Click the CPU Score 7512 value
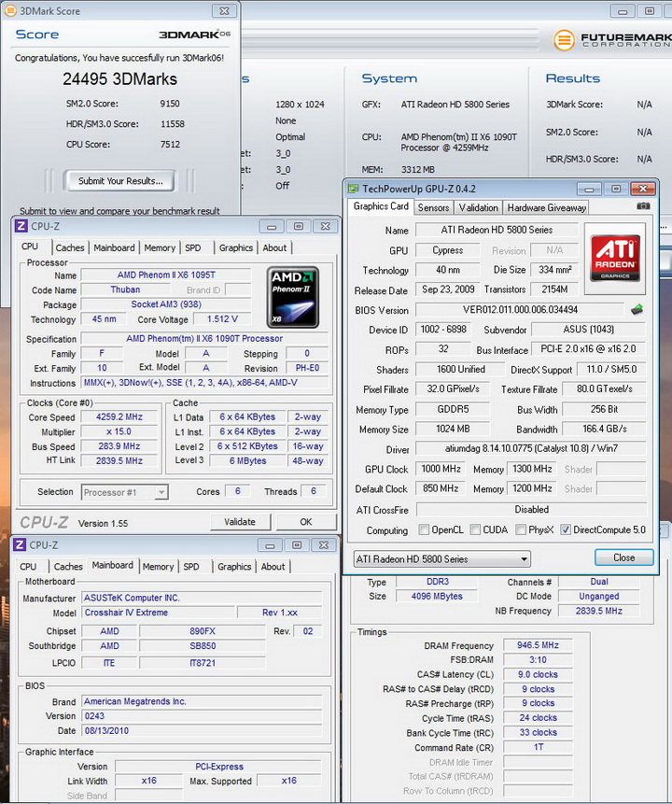The image size is (672, 804). 170,145
